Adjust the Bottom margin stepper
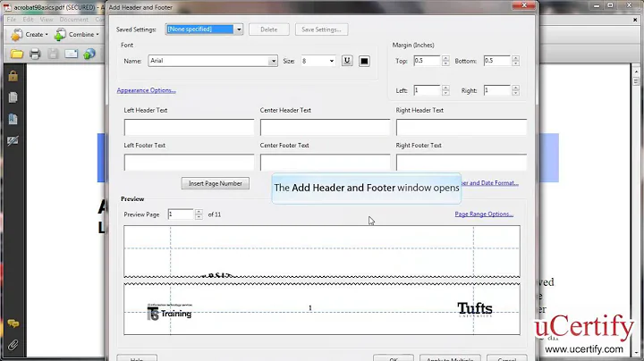The width and height of the screenshot is (644, 361). click(515, 61)
